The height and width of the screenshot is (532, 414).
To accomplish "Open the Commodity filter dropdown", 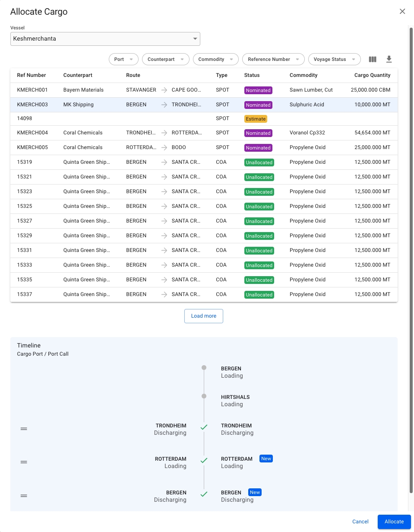I will 215,59.
